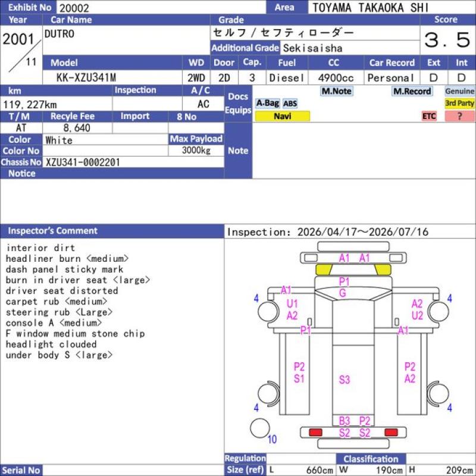
Task: Click the rear-right wheel on diagram
Action: tap(439, 393)
